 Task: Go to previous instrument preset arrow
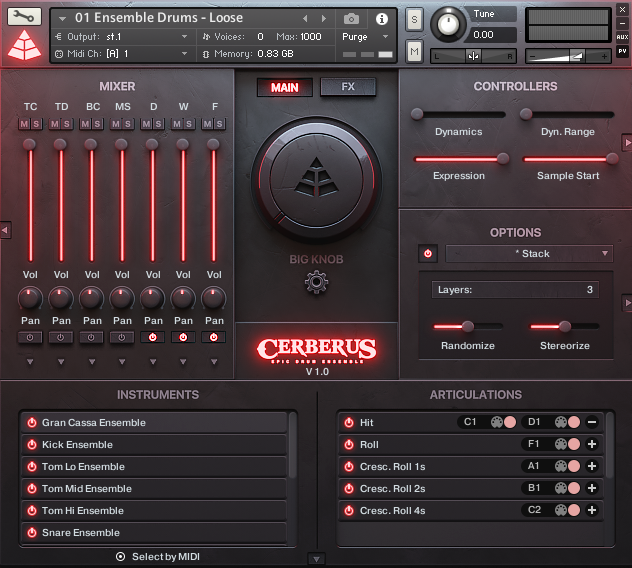click(x=305, y=19)
